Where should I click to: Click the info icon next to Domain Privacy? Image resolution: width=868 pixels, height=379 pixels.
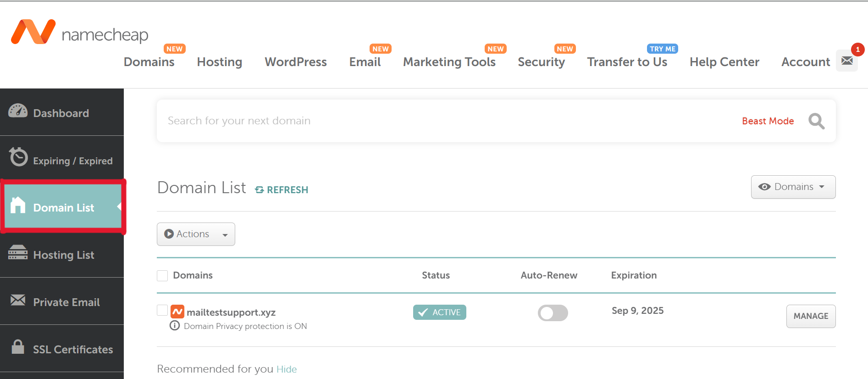175,326
